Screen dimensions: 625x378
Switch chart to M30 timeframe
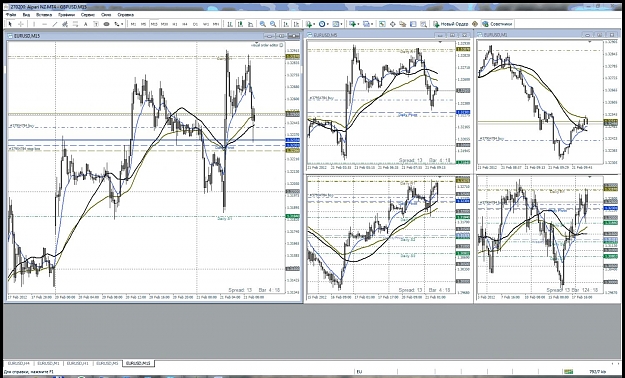(164, 24)
